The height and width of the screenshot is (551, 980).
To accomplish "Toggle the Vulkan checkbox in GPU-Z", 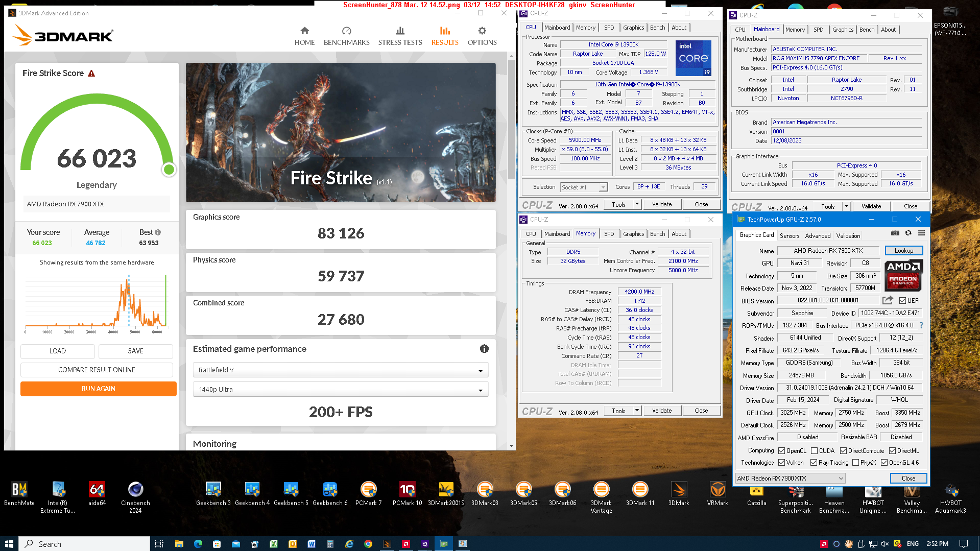I will coord(781,463).
